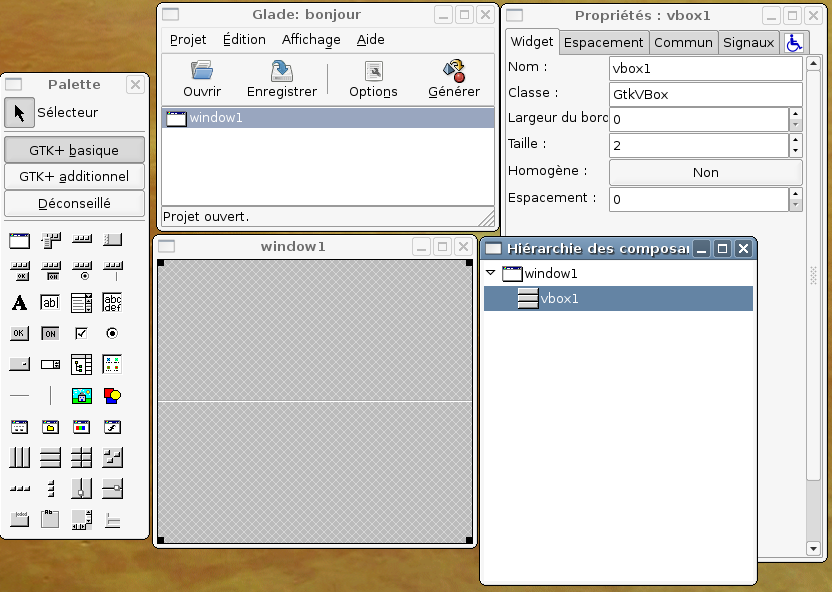832x592 pixels.
Task: Switch to the Signaux tab
Action: point(748,42)
